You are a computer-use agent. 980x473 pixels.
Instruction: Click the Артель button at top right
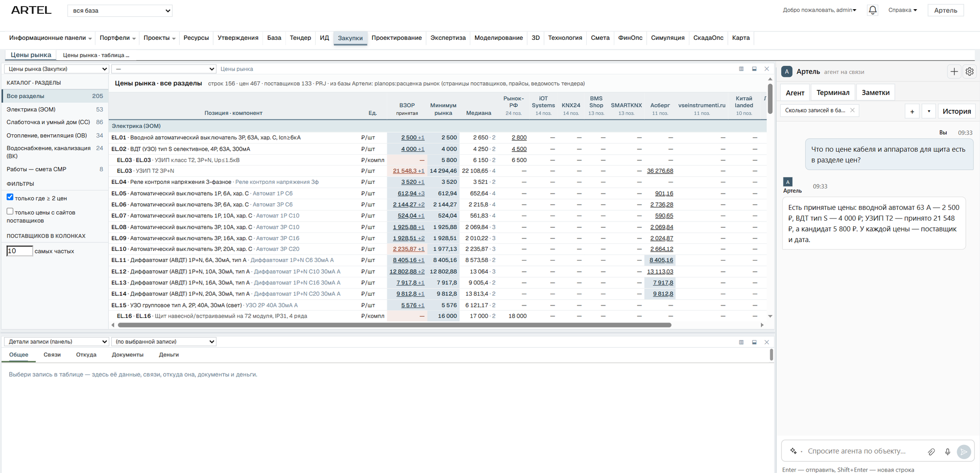point(945,10)
